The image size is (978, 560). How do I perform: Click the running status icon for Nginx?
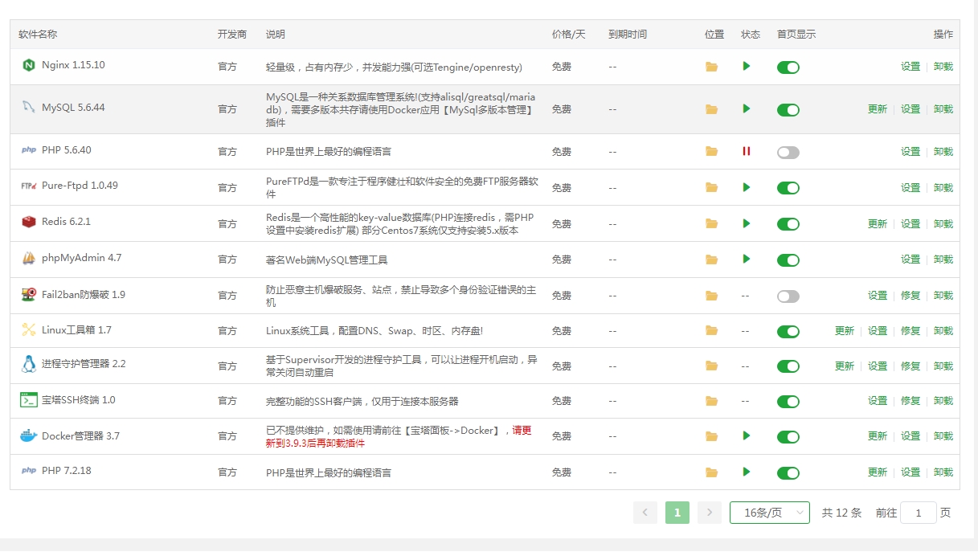coord(747,66)
